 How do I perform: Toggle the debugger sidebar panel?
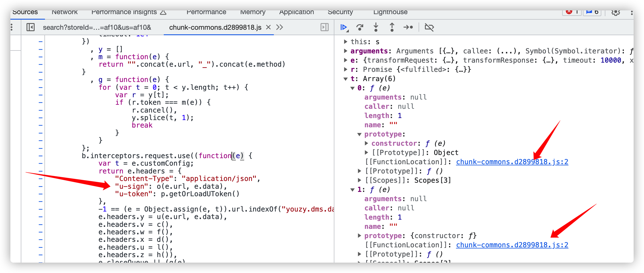point(325,27)
